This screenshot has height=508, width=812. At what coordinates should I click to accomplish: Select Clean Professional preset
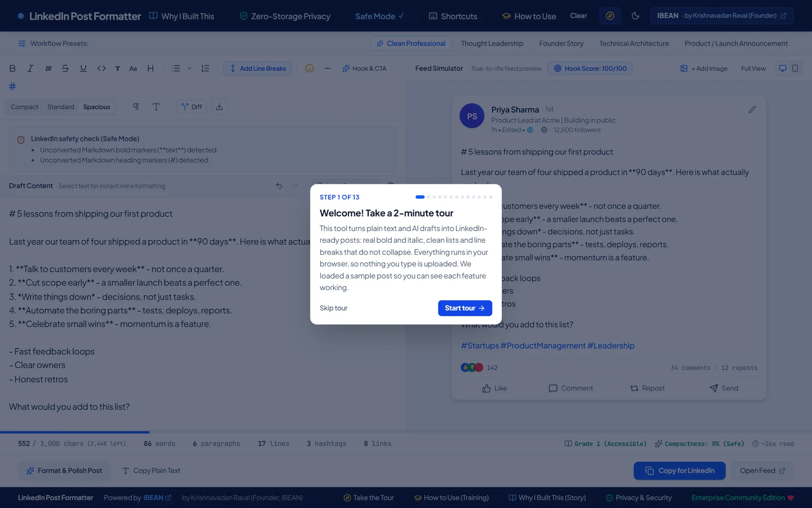411,43
